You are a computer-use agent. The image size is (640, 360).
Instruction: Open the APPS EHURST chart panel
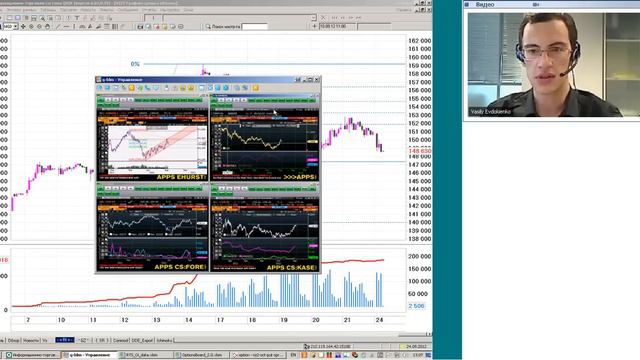click(152, 138)
